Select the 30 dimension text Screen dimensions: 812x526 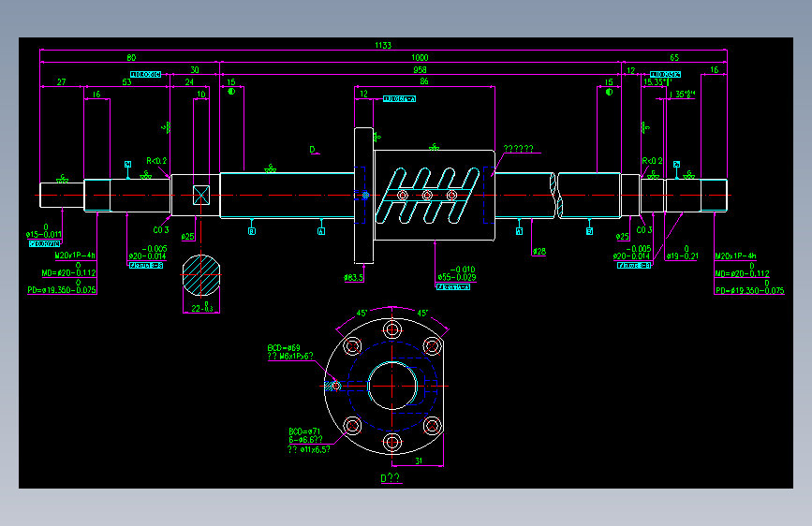(195, 70)
